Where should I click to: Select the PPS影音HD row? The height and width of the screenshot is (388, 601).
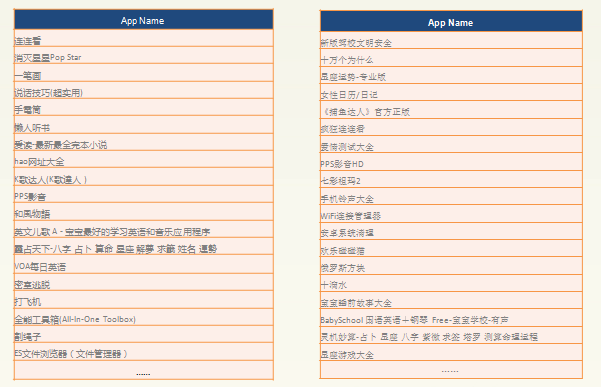pos(451,162)
